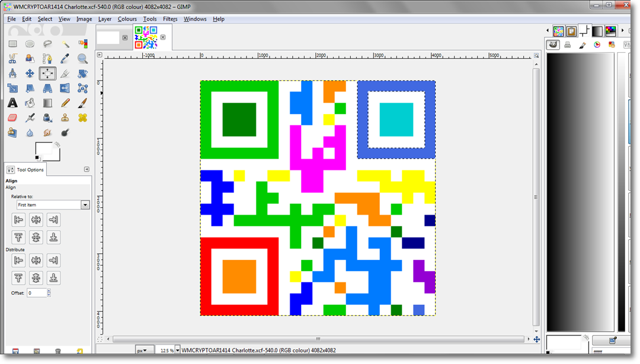Screen dimensions: 640x364
Task: Select the Dodge/Burn tool
Action: [x=65, y=133]
